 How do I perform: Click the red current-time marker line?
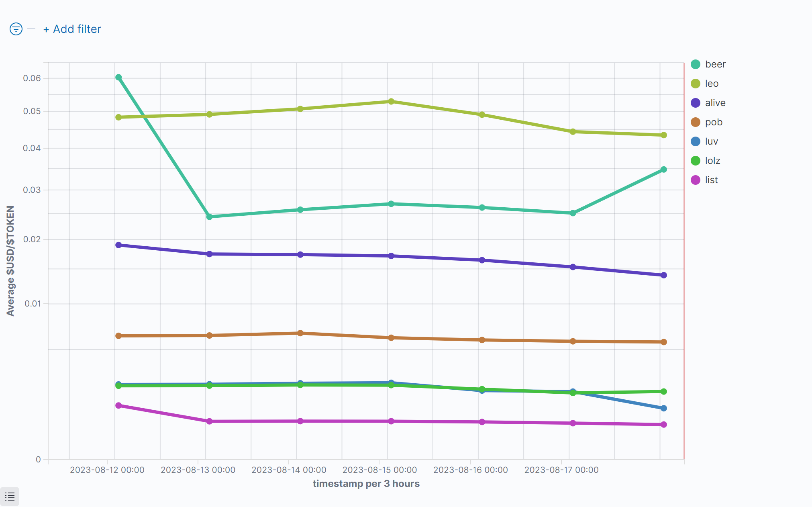coord(684,261)
